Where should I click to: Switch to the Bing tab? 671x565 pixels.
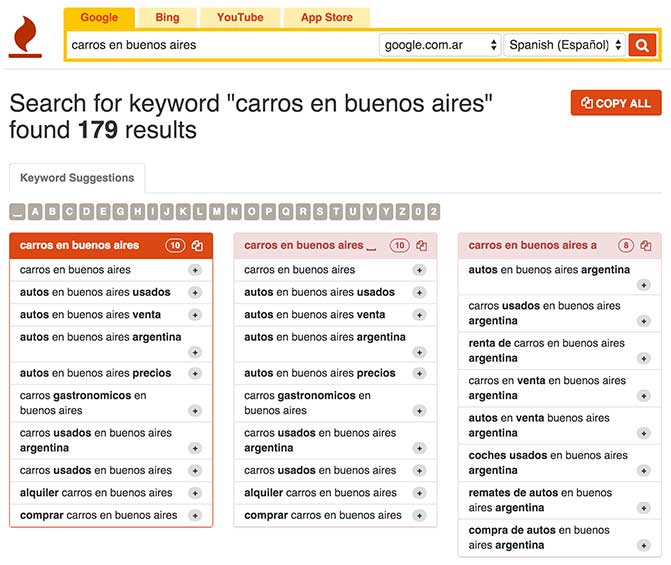tap(167, 18)
